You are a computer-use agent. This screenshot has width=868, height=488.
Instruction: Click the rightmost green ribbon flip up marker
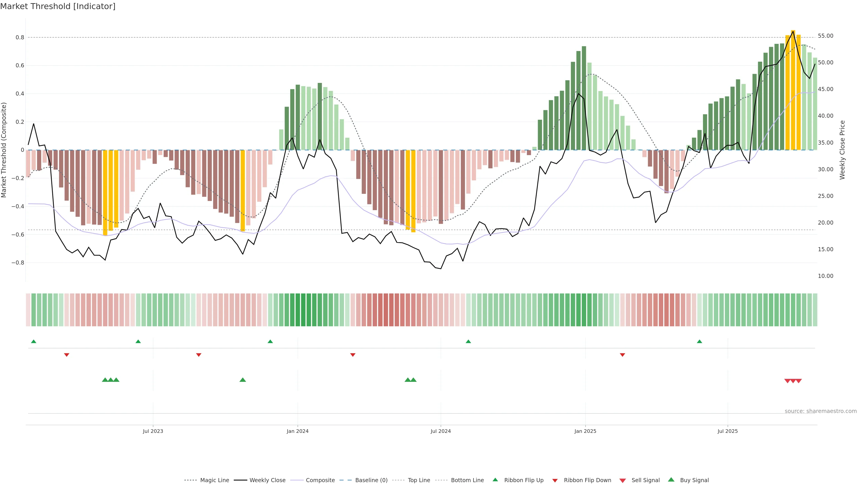[x=700, y=342]
